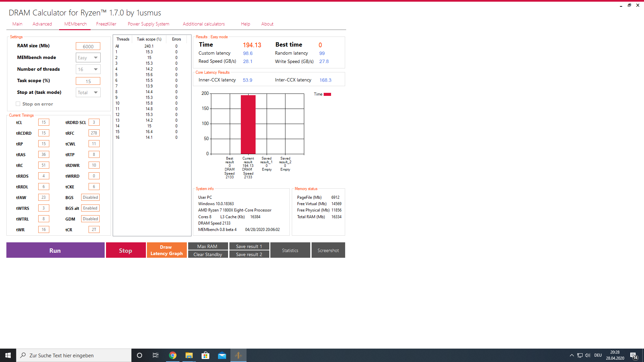Image resolution: width=644 pixels, height=362 pixels.
Task: Click the Cortana circle icon
Action: click(140, 355)
